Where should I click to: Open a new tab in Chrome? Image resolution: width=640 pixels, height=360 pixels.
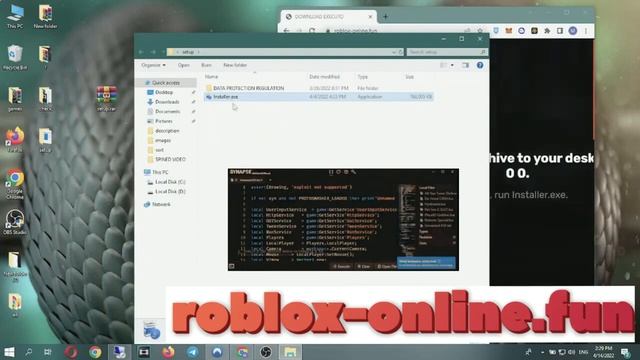385,17
